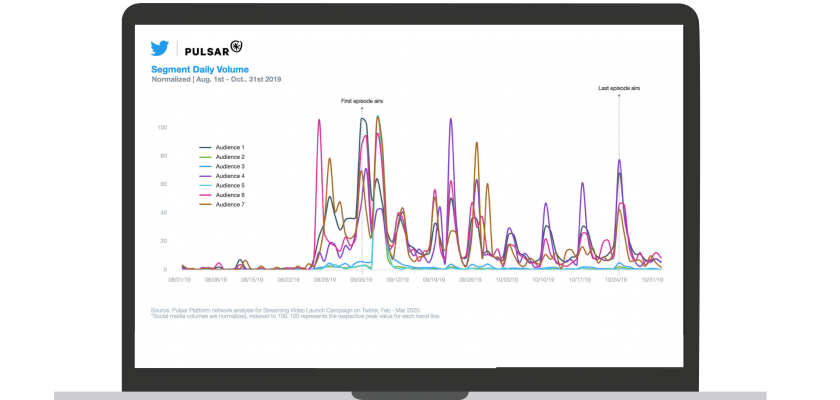
Task: Click the 100 value on y-axis
Action: (x=162, y=127)
